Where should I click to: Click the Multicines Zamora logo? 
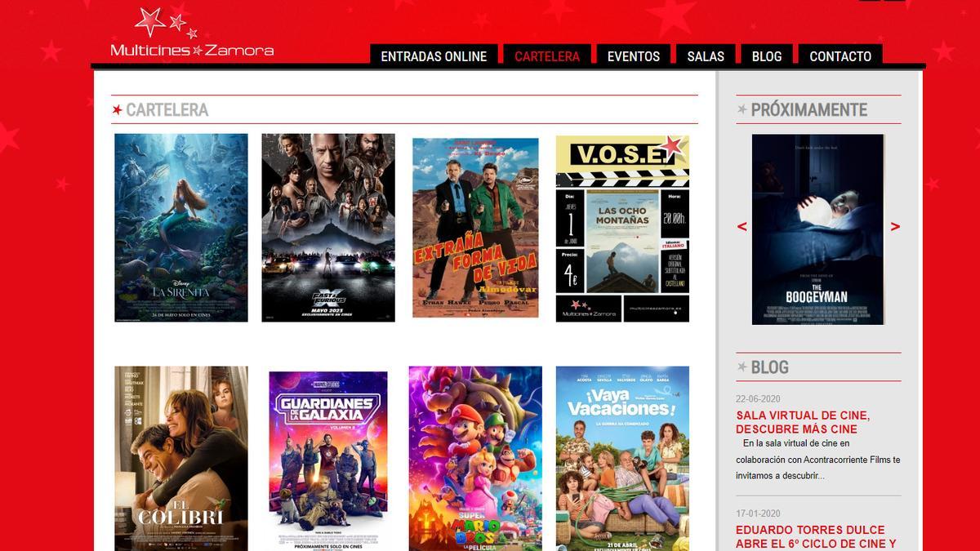pyautogui.click(x=191, y=35)
